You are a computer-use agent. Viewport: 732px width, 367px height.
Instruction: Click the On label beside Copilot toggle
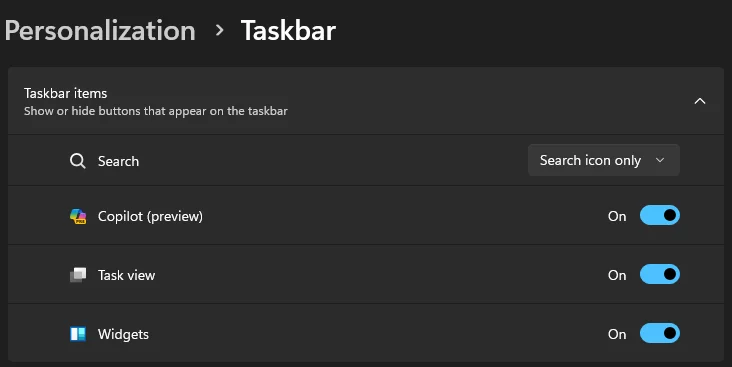[x=617, y=216]
